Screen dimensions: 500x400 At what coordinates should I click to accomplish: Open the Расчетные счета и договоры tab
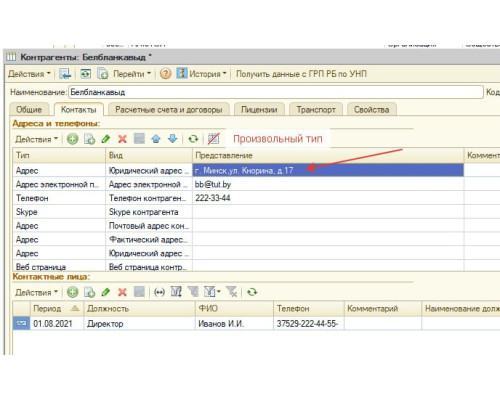coord(169,109)
